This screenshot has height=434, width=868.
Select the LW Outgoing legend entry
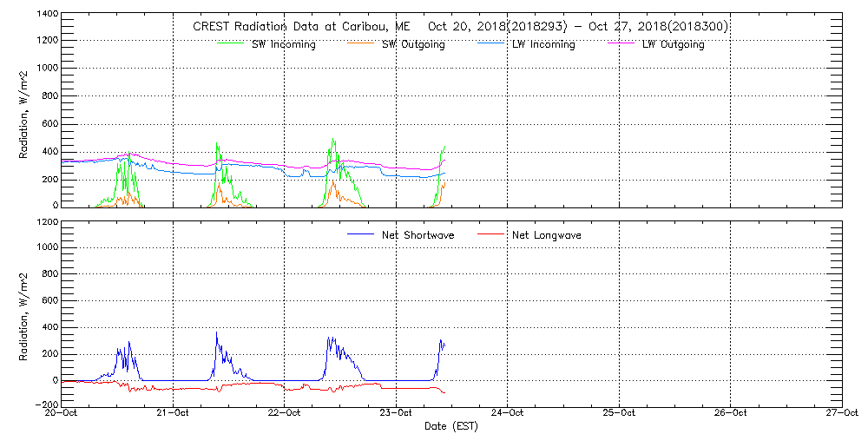(x=673, y=44)
